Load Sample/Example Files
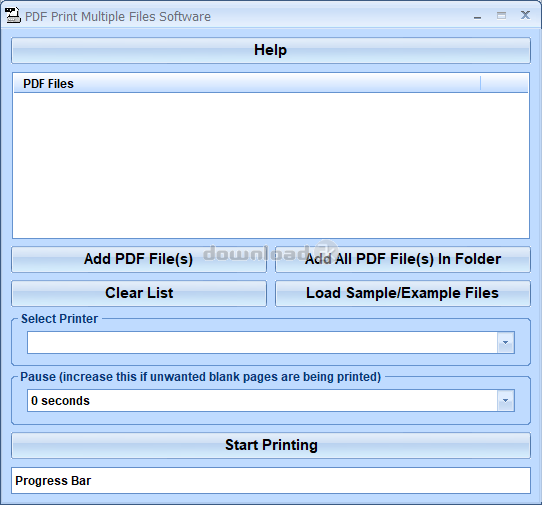Viewport: 542px width, 505px height. click(x=403, y=293)
